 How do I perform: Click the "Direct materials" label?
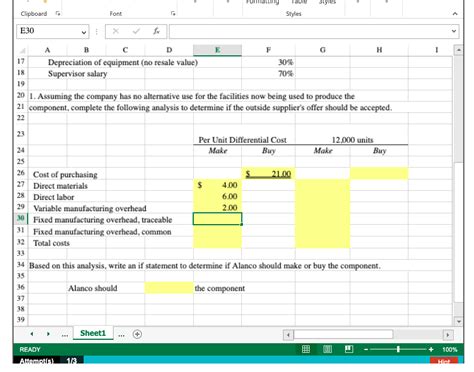pyautogui.click(x=60, y=186)
